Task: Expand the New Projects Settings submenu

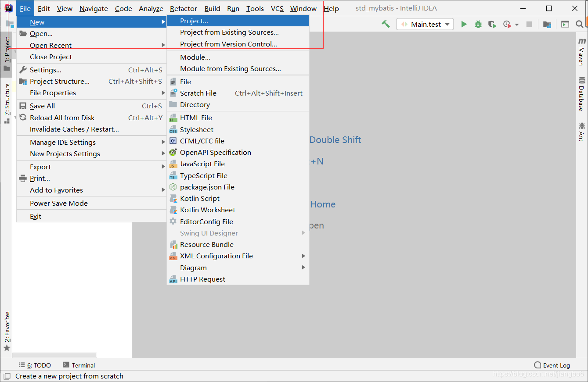Action: click(91, 154)
